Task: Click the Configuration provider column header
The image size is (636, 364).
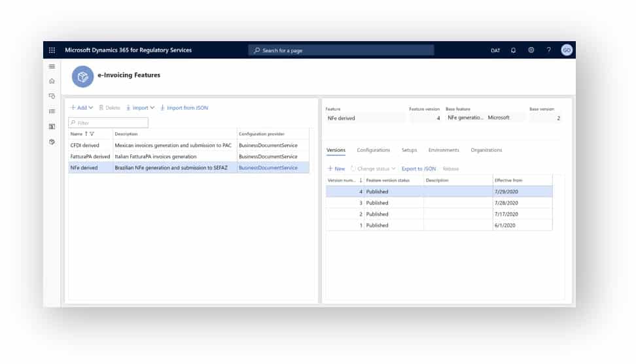Action: click(262, 133)
